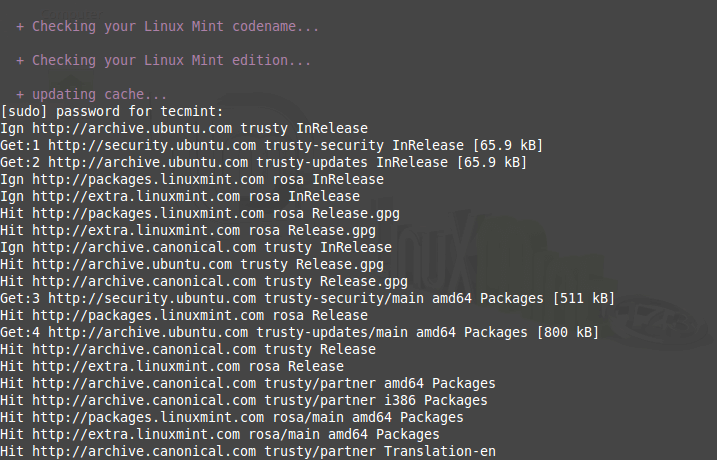This screenshot has width=717, height=460.
Task: Click the '[511 kB]' size text
Action: [582, 298]
